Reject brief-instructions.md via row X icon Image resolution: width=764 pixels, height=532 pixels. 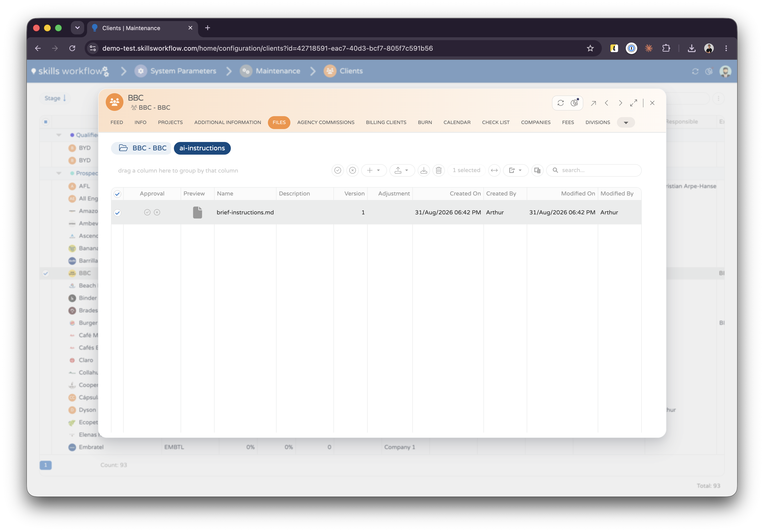(157, 212)
